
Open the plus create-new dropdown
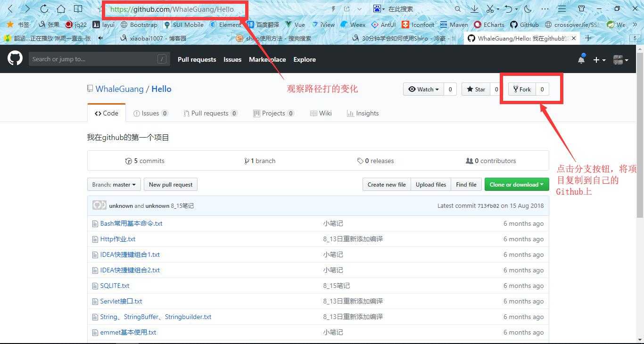(599, 60)
